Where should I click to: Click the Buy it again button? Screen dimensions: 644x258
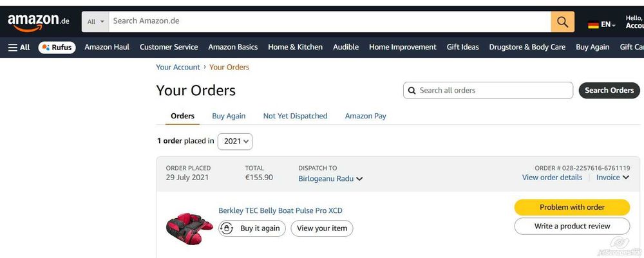click(x=252, y=228)
